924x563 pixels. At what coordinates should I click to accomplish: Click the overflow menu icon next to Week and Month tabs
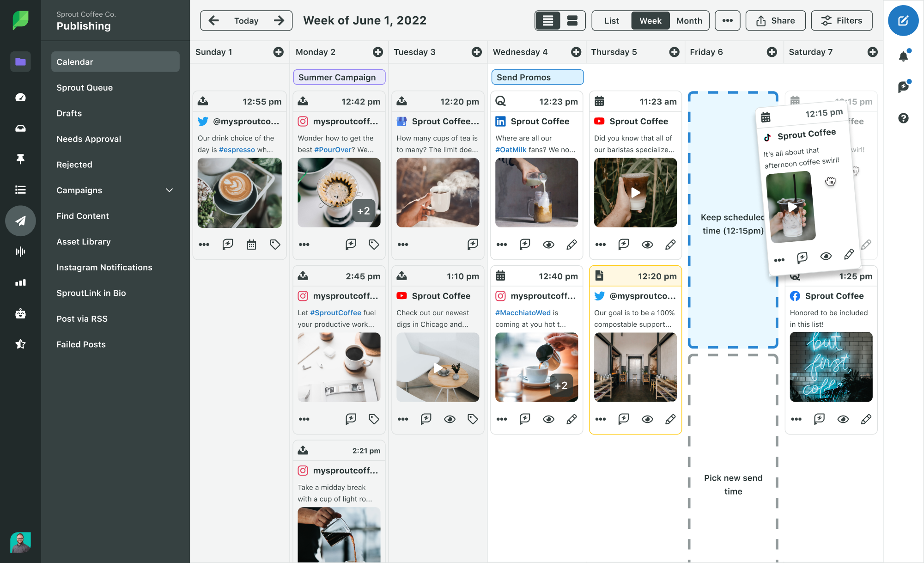click(x=726, y=20)
